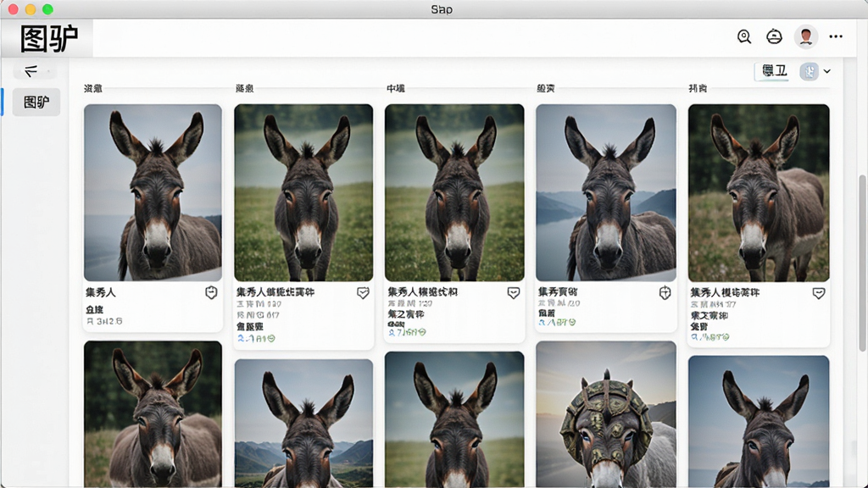Click the green smiley icon at second card's footer

coord(270,338)
